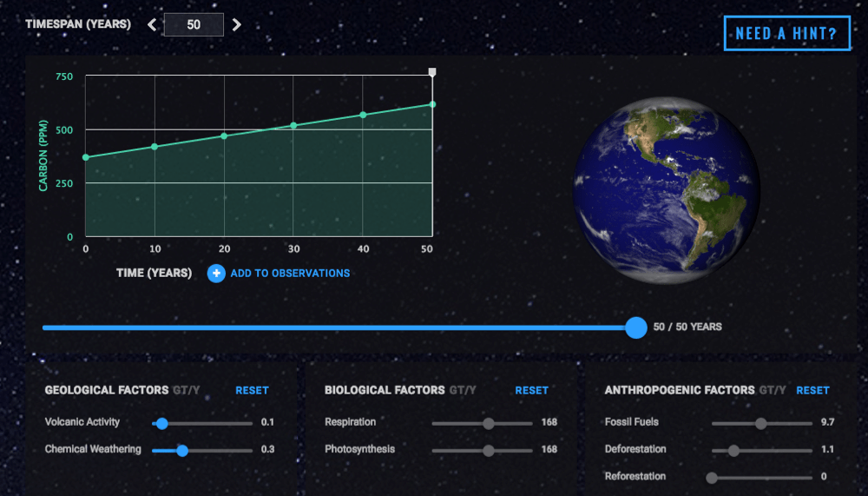Click the Respiration value 168

click(549, 422)
